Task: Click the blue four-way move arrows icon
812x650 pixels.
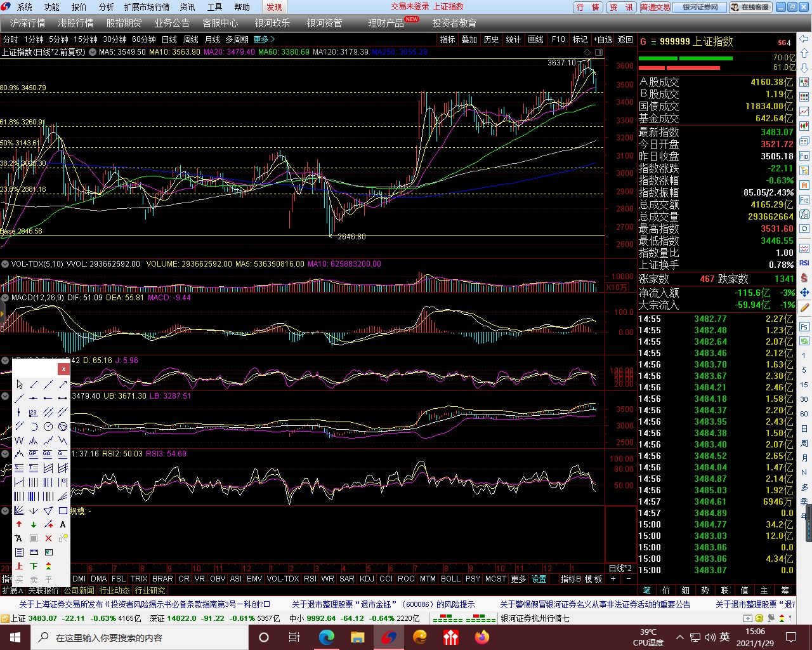Action: pos(804,292)
